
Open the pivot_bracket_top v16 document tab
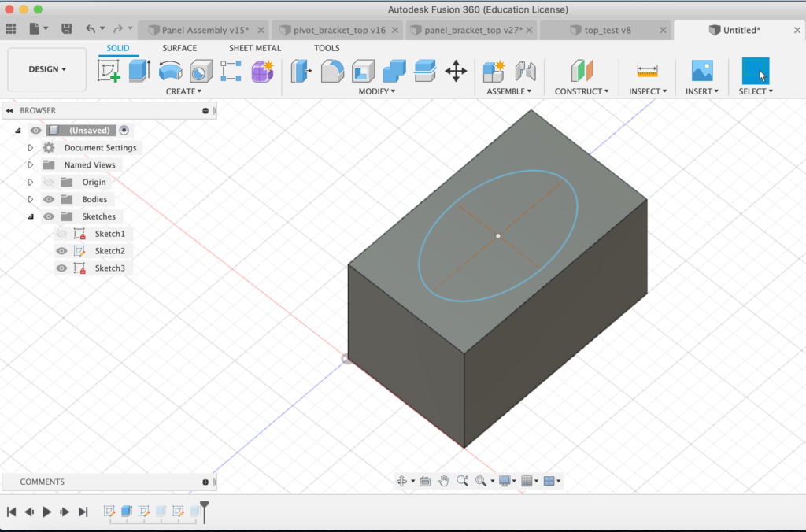(x=338, y=30)
